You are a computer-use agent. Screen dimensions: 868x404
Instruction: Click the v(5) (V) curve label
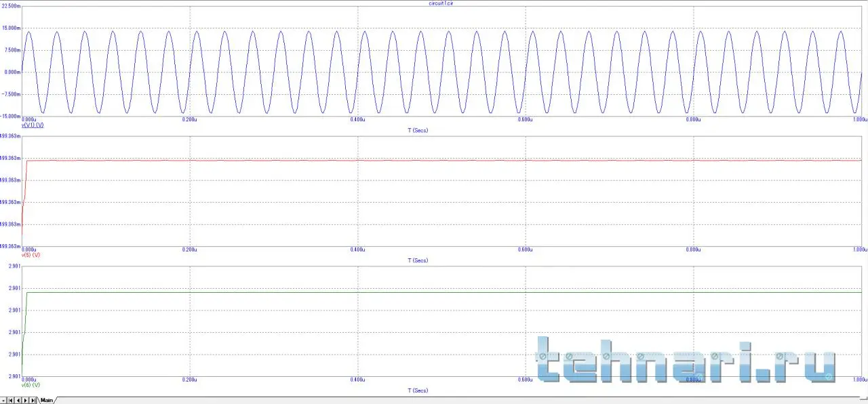pyautogui.click(x=31, y=256)
